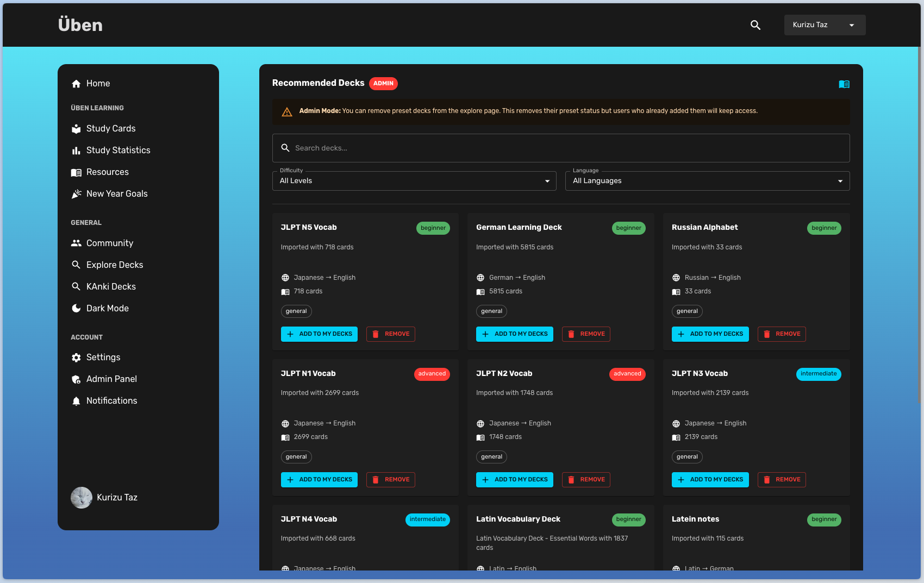Remove the JLPT N5 Vocab deck

[391, 334]
